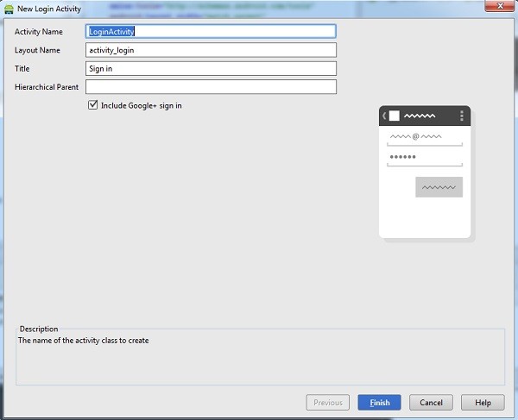Close the New Login Activity dialog

click(x=500, y=6)
